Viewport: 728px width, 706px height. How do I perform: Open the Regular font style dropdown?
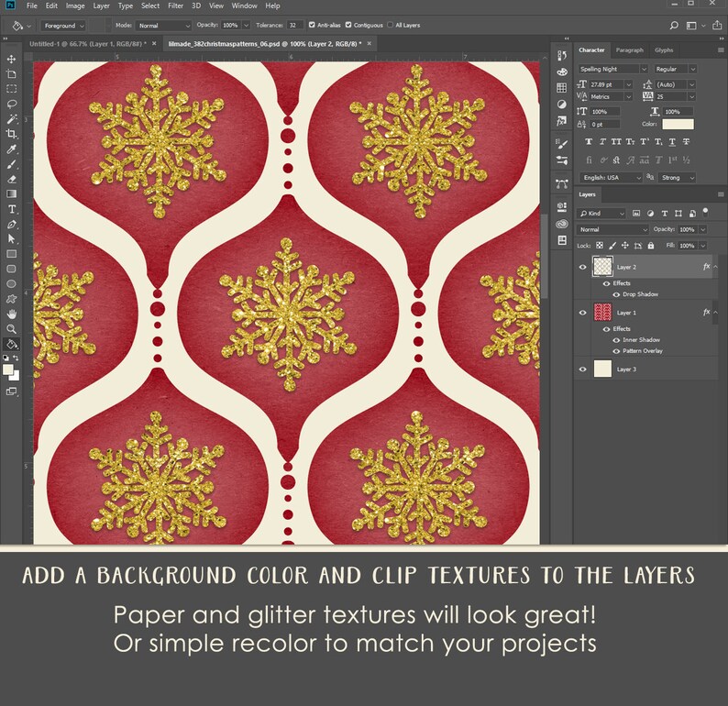(676, 69)
